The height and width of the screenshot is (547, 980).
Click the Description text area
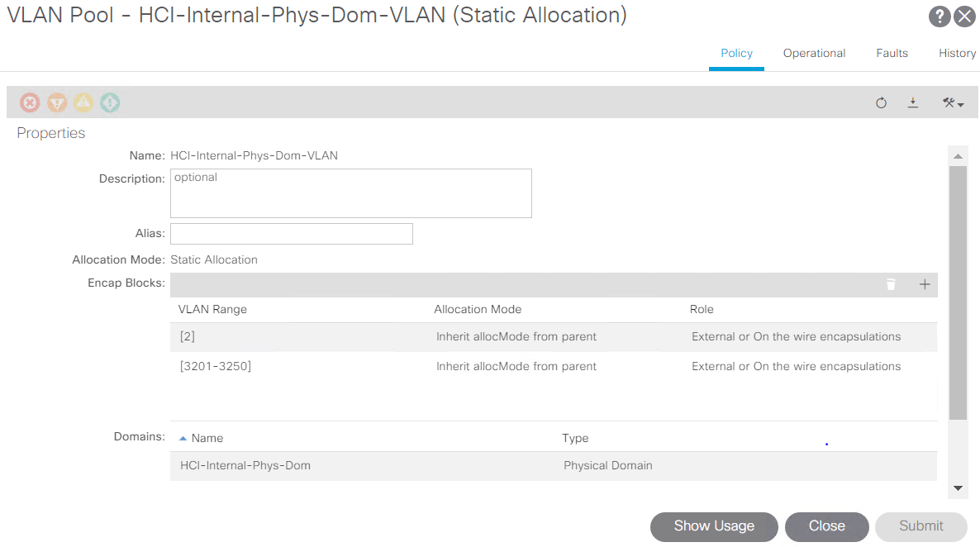pos(350,193)
